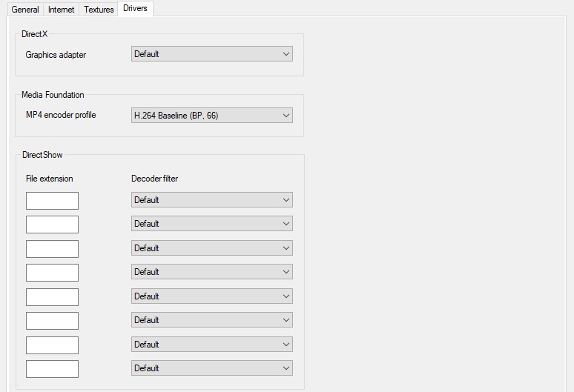This screenshot has width=574, height=392.
Task: Expand the seventh Decoder filter dropdown
Action: 212,345
